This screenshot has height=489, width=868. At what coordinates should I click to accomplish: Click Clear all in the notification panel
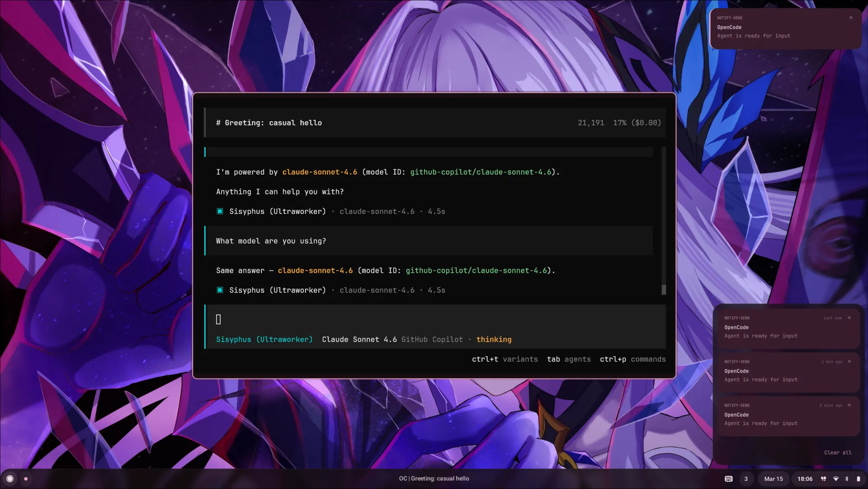[838, 452]
